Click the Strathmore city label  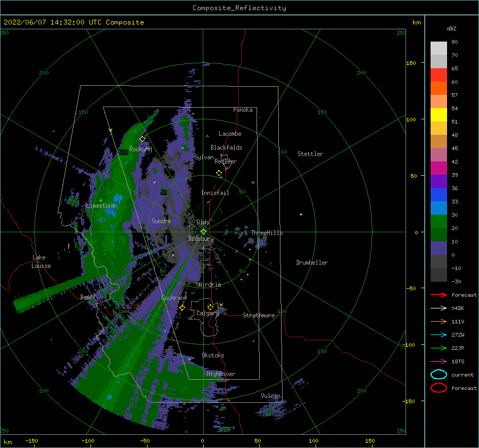[259, 315]
